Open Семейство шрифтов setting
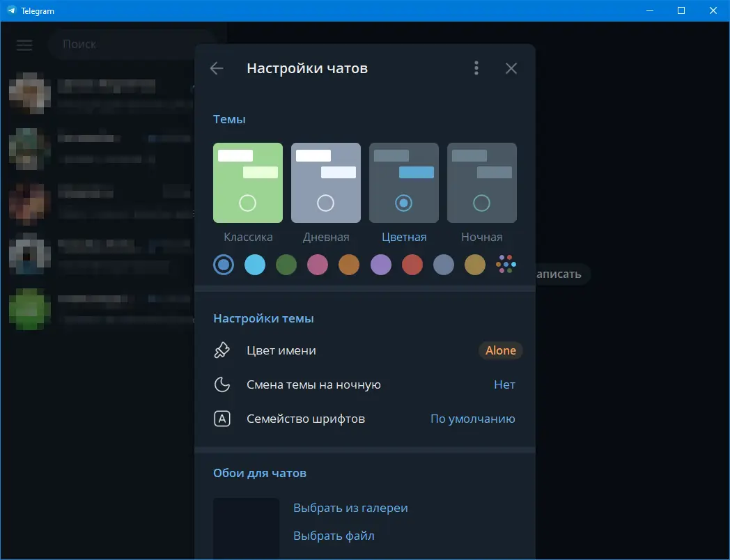This screenshot has width=730, height=560. click(364, 419)
